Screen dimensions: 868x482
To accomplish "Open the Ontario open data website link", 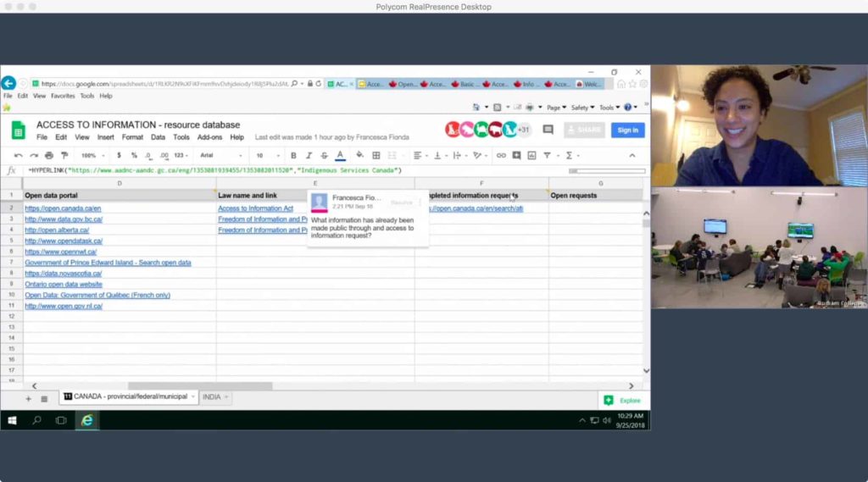I will click(65, 285).
